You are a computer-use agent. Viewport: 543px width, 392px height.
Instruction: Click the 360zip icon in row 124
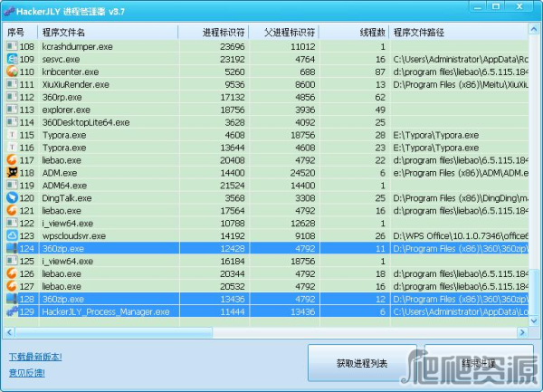click(x=12, y=248)
